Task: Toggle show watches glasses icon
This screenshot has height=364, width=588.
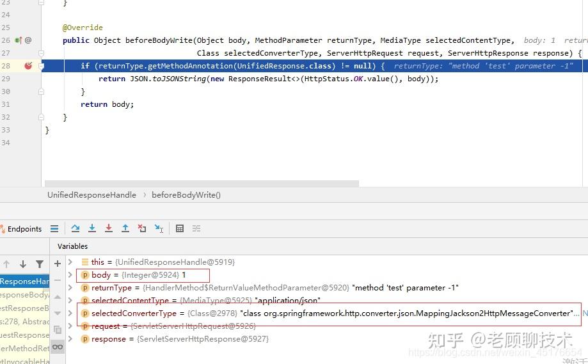Action: [x=58, y=347]
